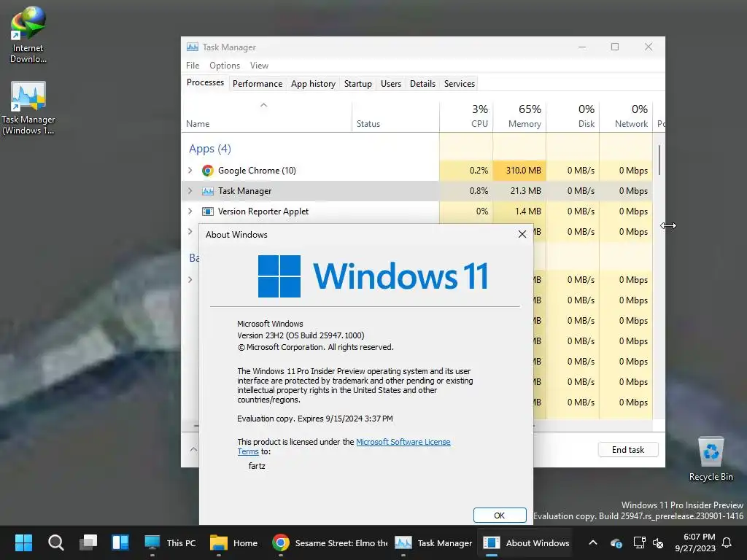Click the 0.2% CPU value of Chrome
The height and width of the screenshot is (560, 747).
tap(466, 171)
